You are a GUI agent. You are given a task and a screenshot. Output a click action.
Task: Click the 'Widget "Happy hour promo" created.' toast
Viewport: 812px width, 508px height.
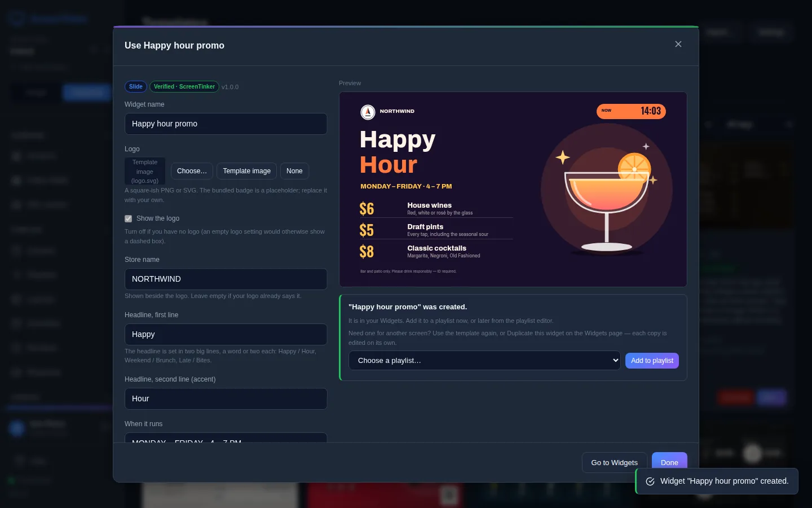717,481
